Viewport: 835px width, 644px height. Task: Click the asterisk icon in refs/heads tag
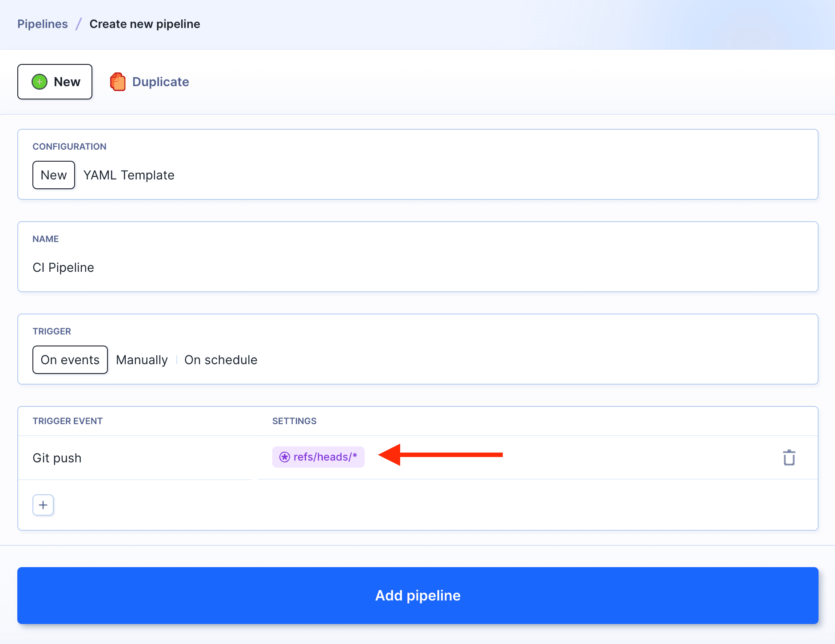(285, 457)
